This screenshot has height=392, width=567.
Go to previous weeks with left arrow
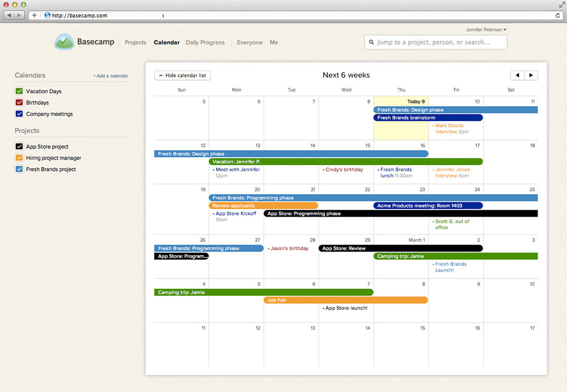pyautogui.click(x=517, y=76)
